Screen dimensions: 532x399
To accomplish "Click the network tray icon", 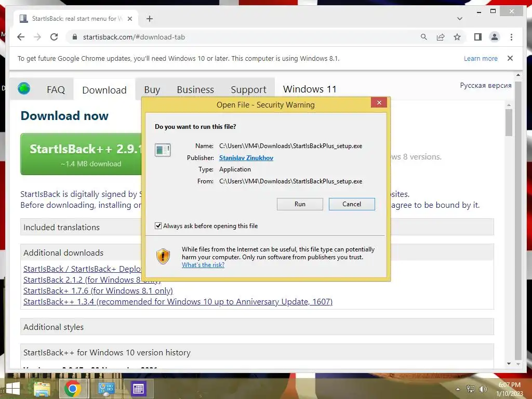I will tap(470, 389).
